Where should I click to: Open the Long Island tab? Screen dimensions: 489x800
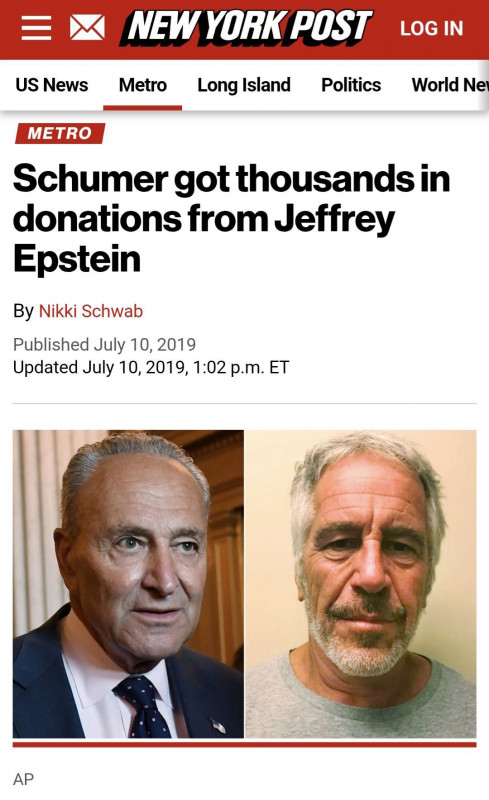244,85
